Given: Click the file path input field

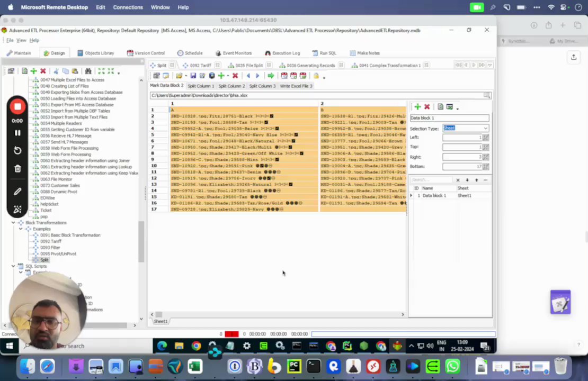Looking at the screenshot, I should 316,96.
